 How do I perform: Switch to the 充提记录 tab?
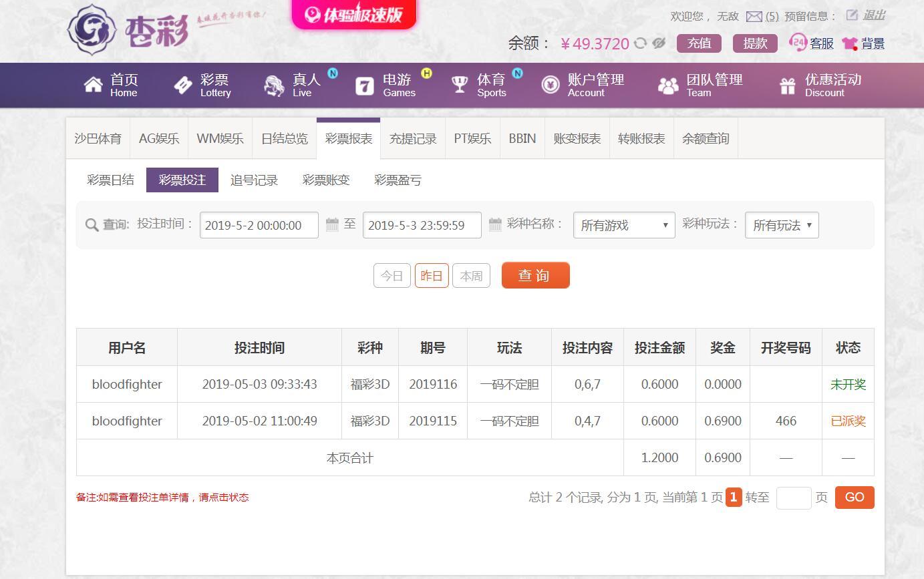tap(413, 139)
